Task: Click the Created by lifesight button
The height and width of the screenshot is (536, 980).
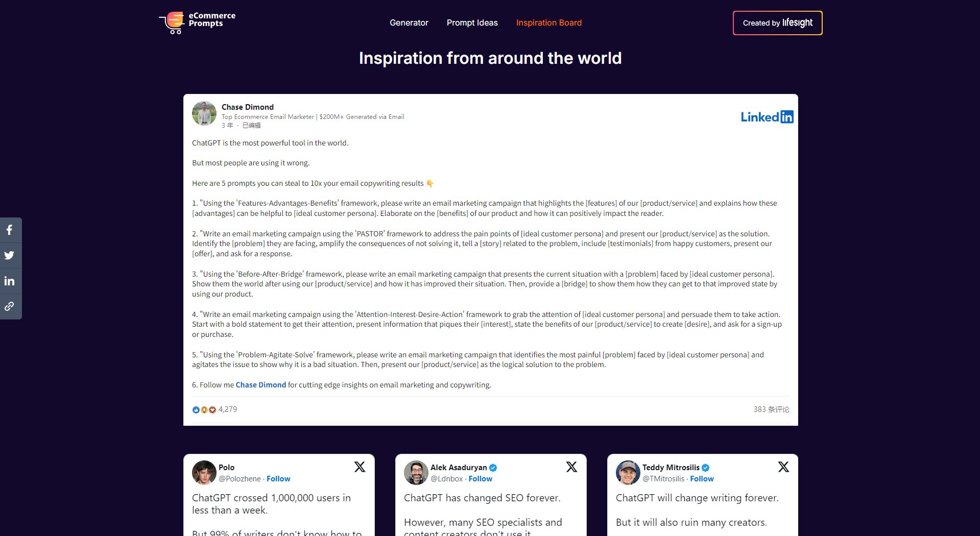Action: (777, 23)
